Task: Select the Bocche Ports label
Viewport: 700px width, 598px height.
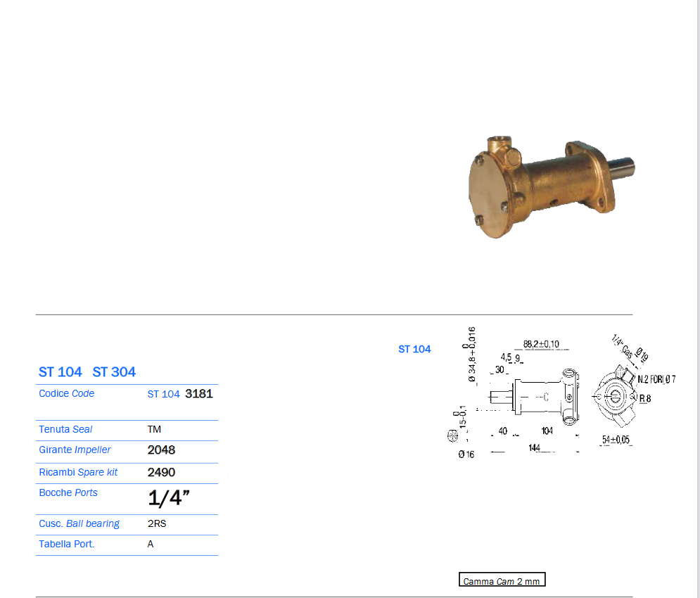Action: 68,492
